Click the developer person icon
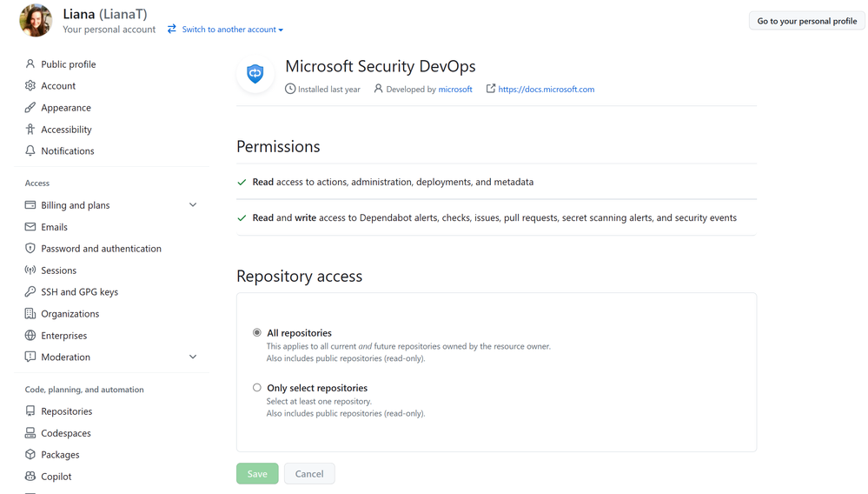This screenshot has height=494, width=868. [378, 89]
